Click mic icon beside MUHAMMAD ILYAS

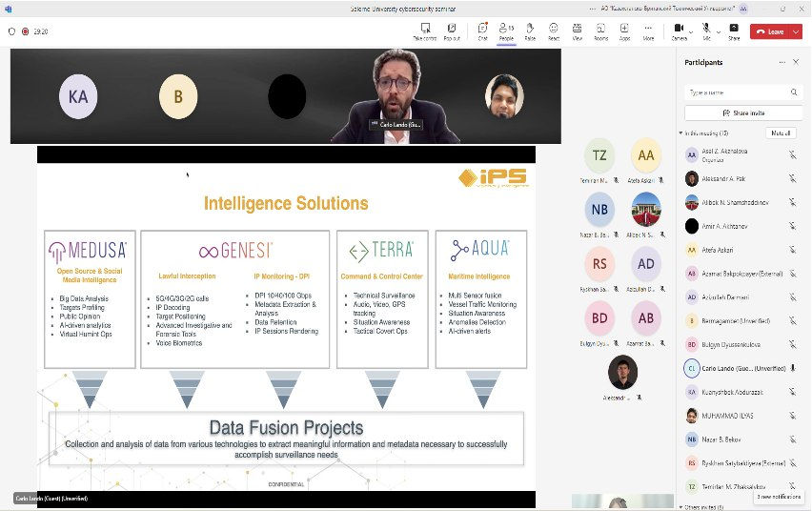tap(792, 416)
